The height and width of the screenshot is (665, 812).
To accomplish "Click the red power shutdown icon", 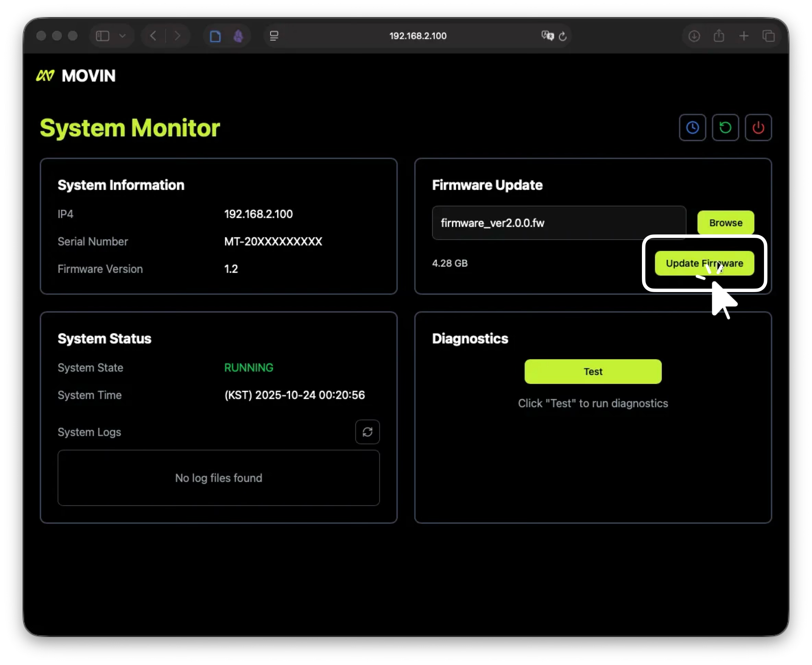I will (x=758, y=128).
